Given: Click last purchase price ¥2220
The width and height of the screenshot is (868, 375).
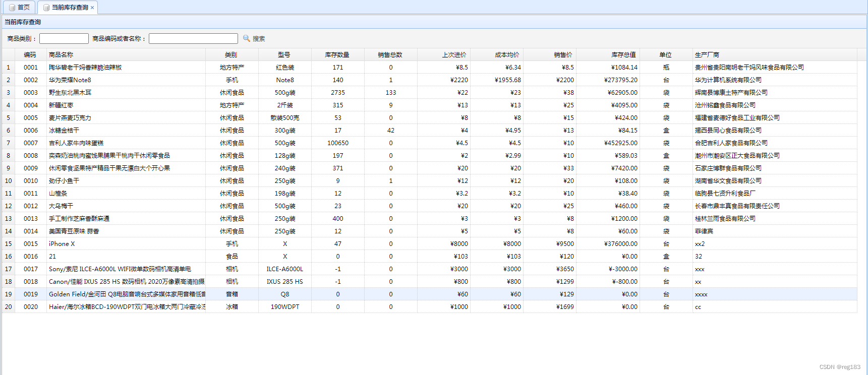Looking at the screenshot, I should [x=444, y=80].
